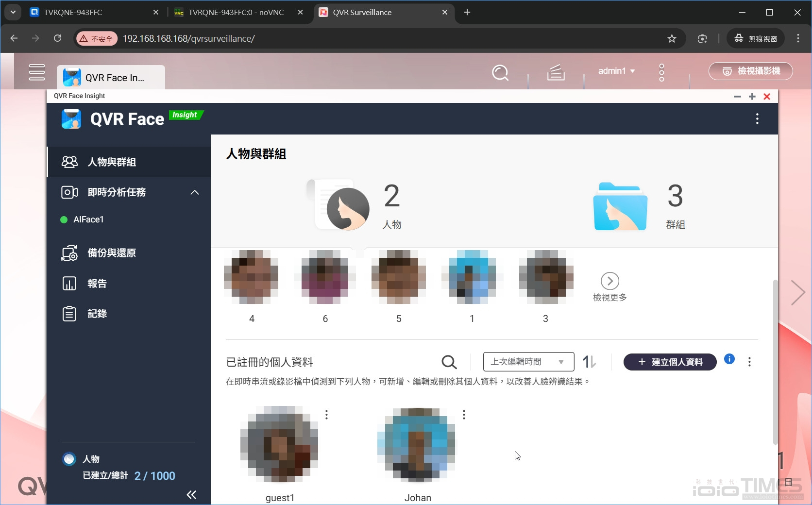Open the 記錄 (Logs) section

[96, 314]
